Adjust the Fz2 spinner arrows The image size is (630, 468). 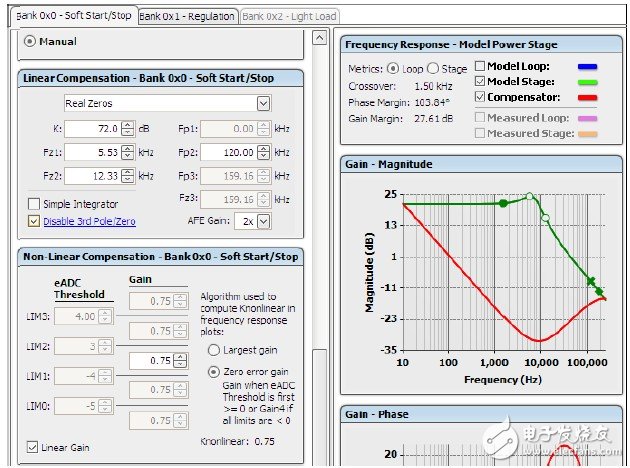[x=127, y=176]
